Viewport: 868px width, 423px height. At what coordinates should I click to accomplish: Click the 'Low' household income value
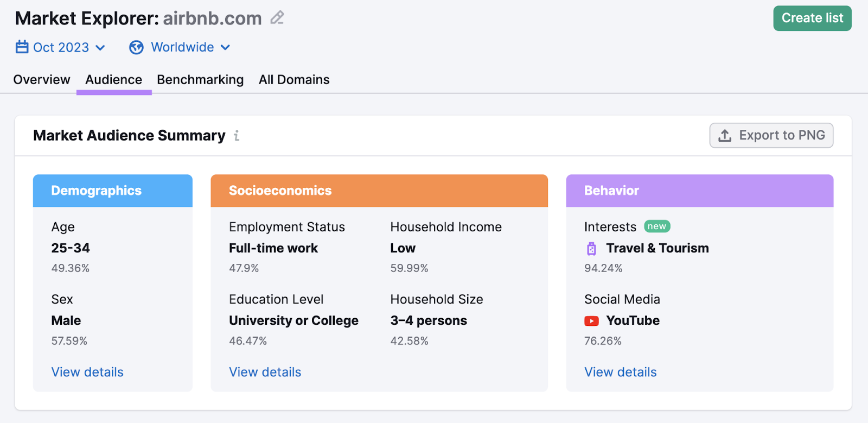coord(403,248)
